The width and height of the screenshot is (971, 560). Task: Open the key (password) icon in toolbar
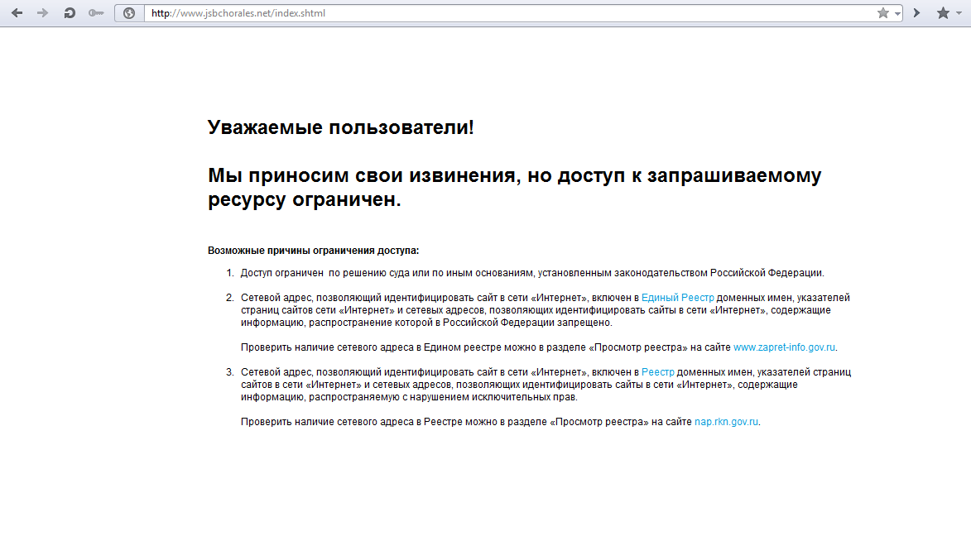[x=96, y=13]
